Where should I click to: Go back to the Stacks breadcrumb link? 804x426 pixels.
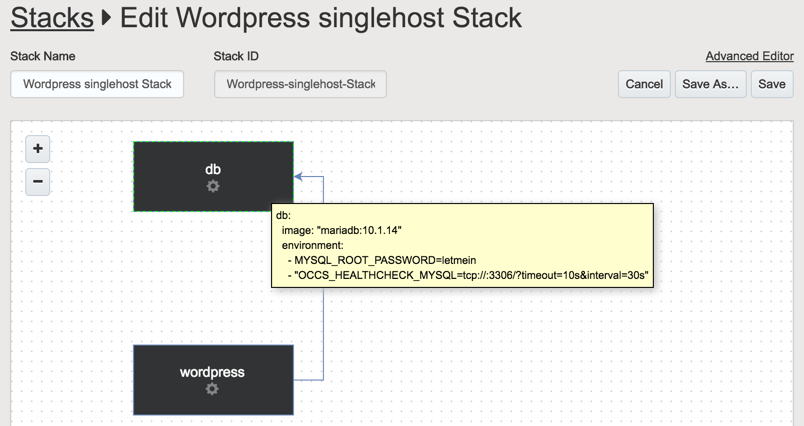[52, 17]
